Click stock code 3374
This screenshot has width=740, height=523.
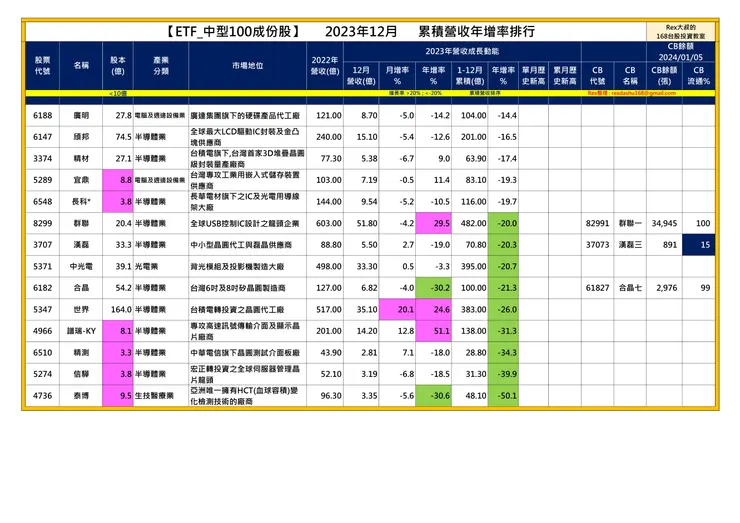(x=42, y=159)
